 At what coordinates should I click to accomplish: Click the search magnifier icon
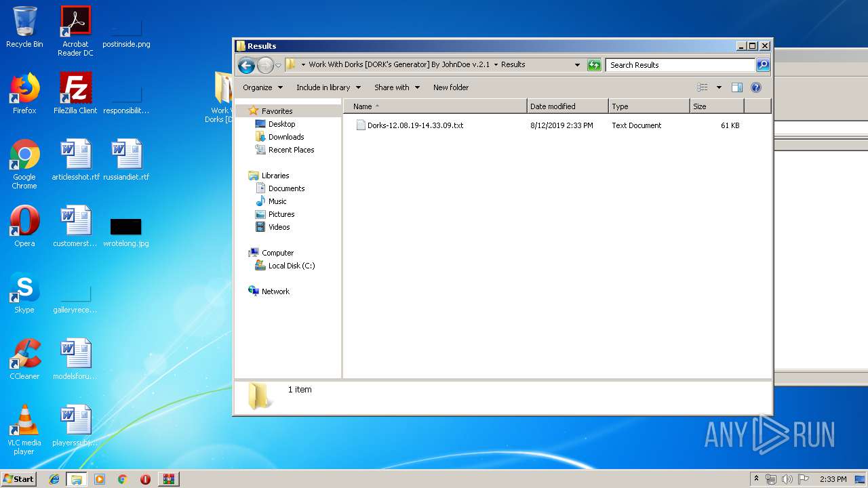click(x=763, y=65)
